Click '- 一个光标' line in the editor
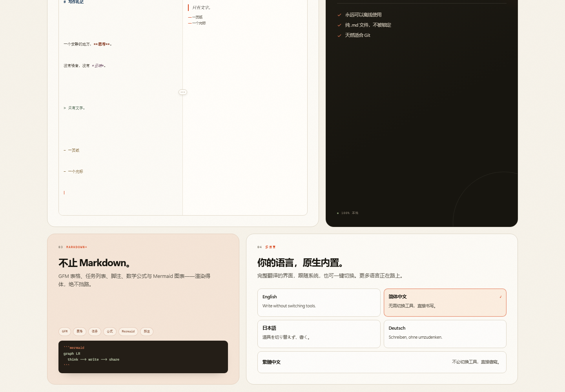 click(x=73, y=172)
